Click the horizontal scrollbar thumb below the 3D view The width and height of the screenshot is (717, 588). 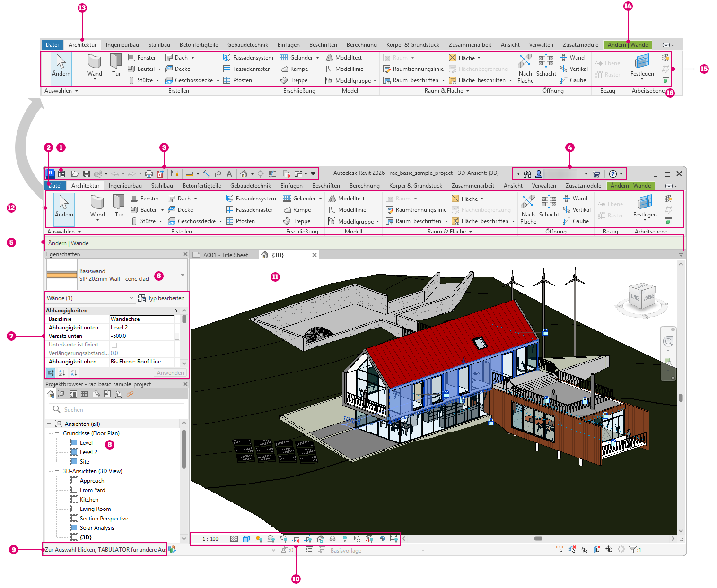tap(538, 538)
